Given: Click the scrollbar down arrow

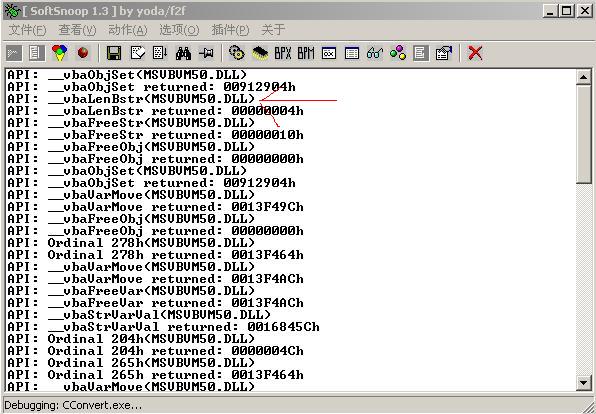Looking at the screenshot, I should pos(583,382).
